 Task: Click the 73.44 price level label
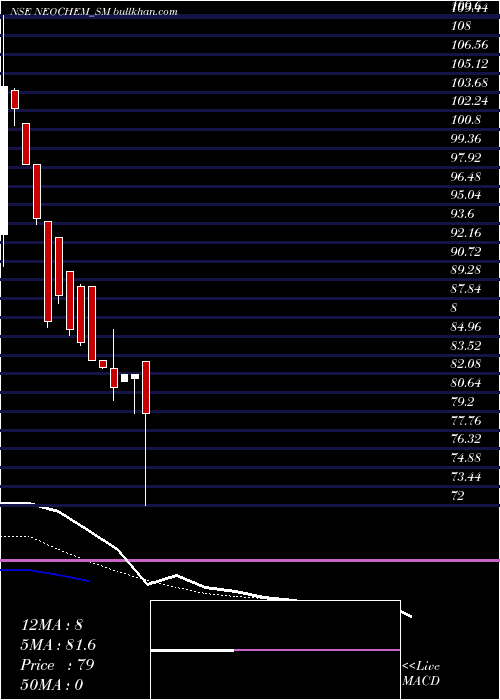click(466, 477)
